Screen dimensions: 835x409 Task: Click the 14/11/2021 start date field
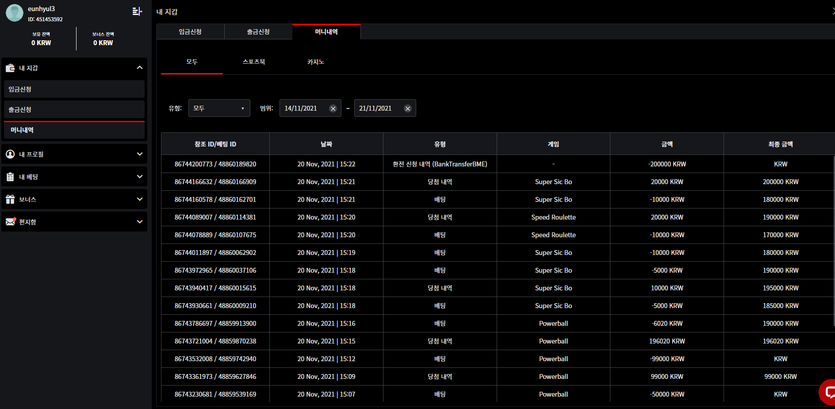click(310, 108)
